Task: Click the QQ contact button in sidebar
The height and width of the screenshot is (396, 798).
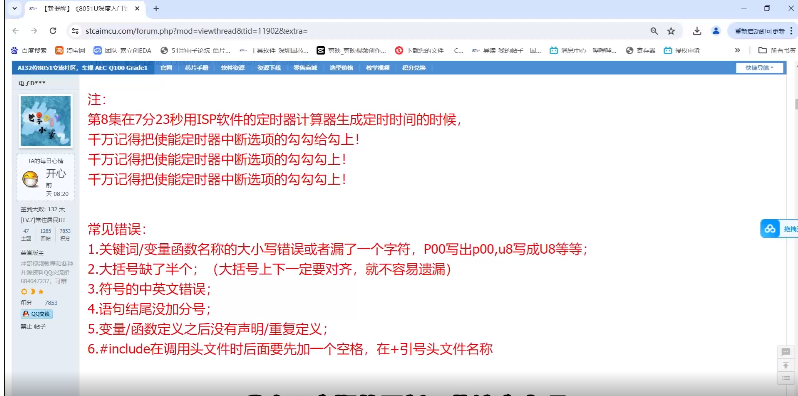Action: (x=37, y=314)
